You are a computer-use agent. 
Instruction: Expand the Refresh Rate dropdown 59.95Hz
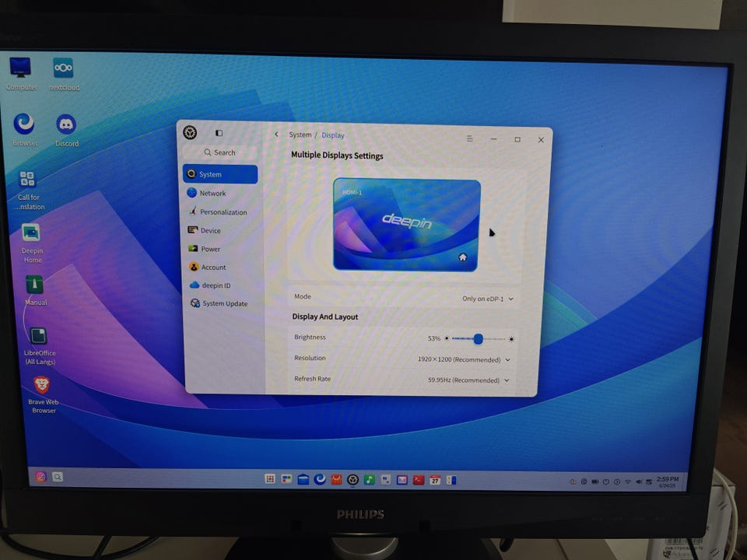468,380
